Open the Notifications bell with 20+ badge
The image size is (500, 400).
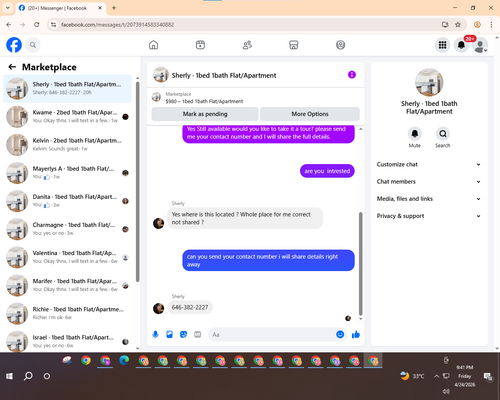pos(461,45)
